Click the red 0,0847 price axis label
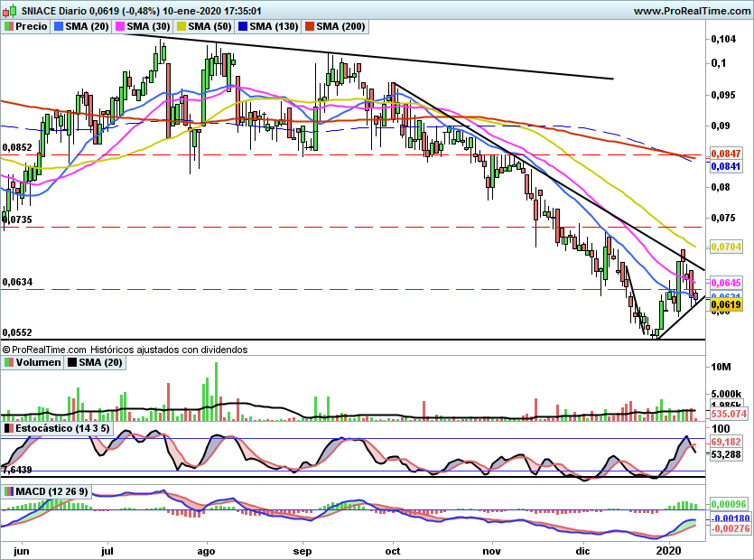 [727, 154]
